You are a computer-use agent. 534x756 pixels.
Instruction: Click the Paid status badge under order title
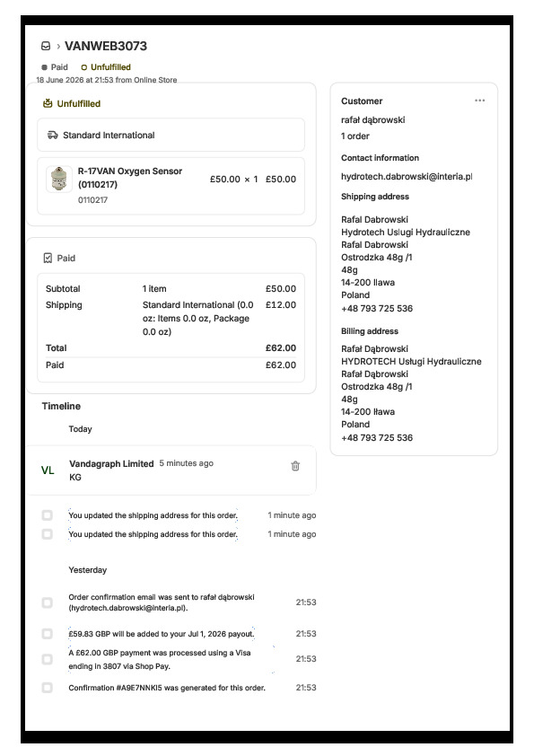coord(55,67)
